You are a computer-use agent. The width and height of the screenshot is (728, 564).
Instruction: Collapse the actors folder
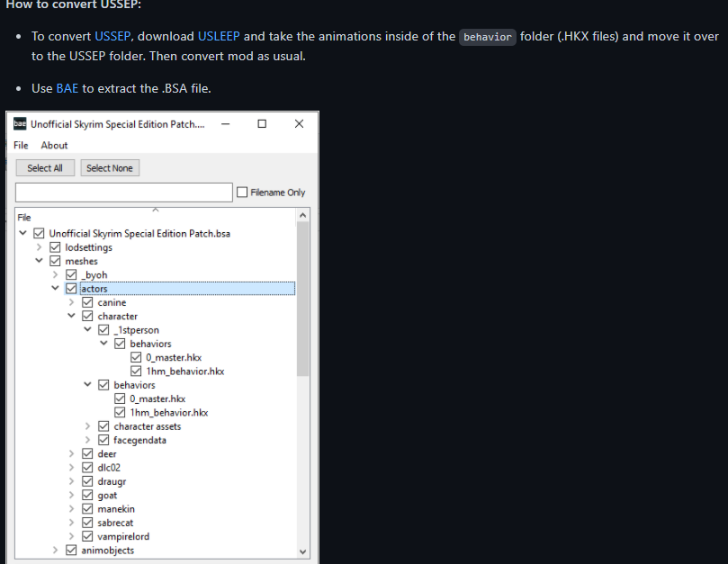pos(55,288)
